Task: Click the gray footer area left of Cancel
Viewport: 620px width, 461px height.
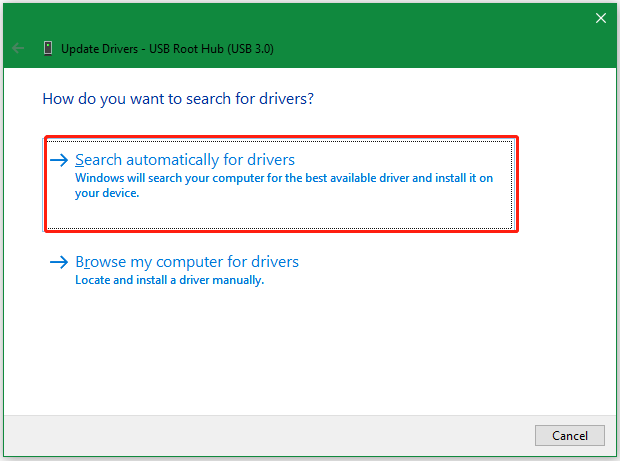Action: tap(270, 435)
